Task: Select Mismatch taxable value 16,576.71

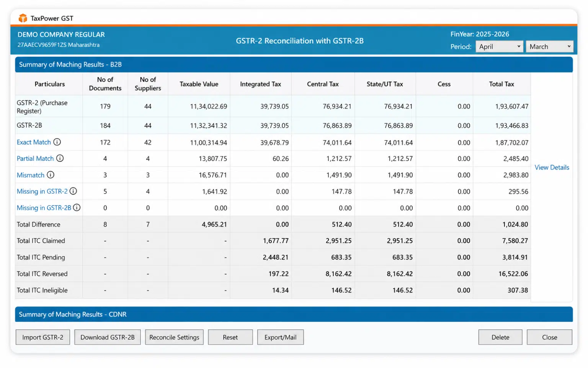Action: [213, 175]
